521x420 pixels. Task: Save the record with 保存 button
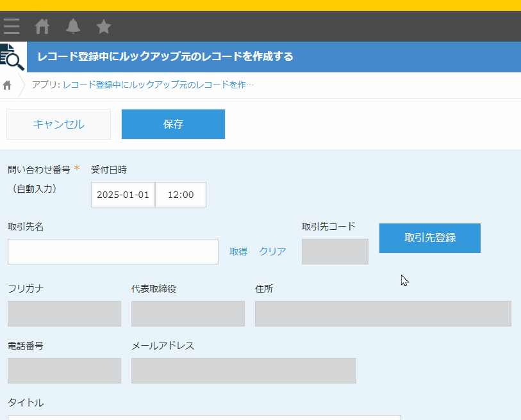tap(173, 124)
